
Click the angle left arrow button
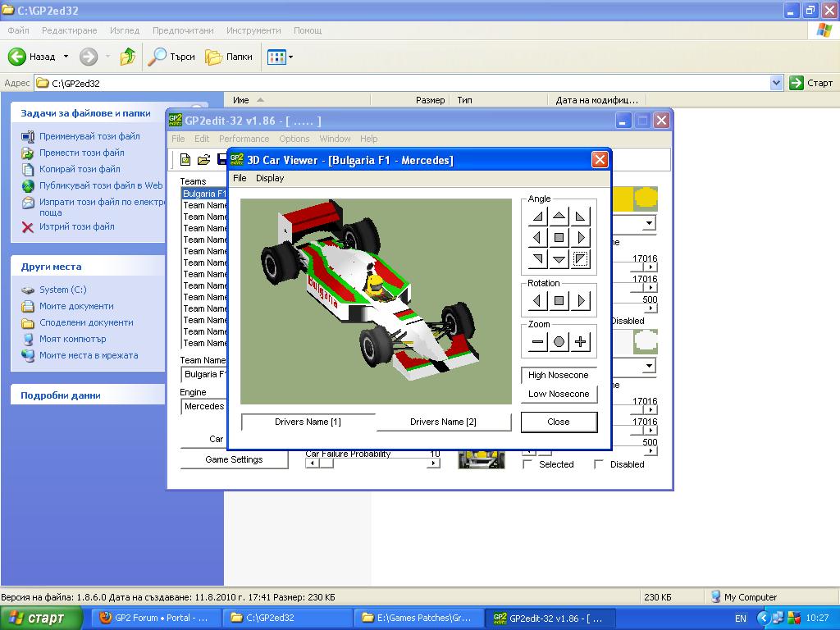point(538,238)
